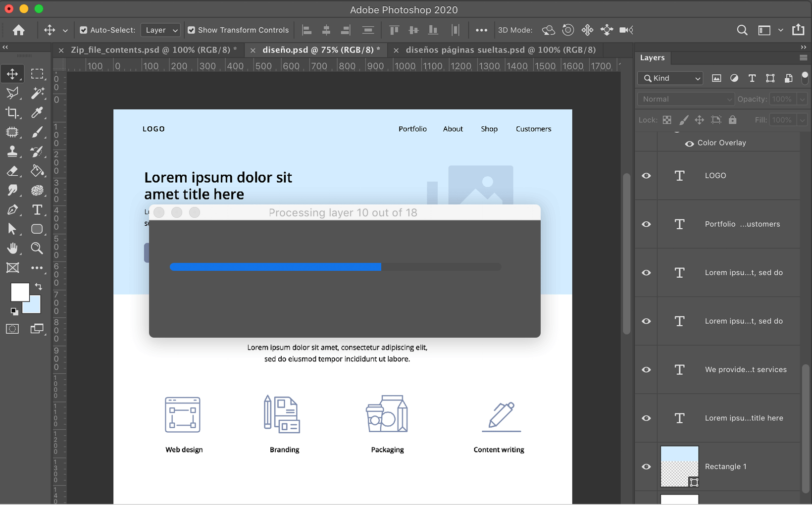812x505 pixels.
Task: Select the Eyedropper tool
Action: [37, 113]
